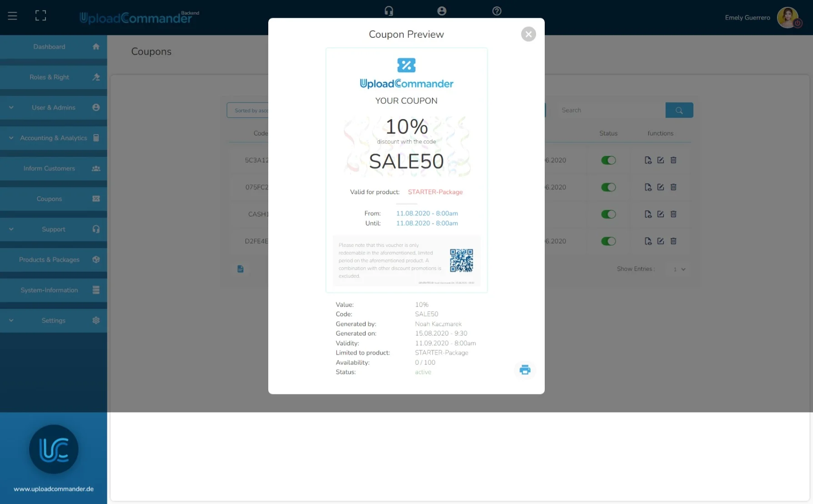Screen dimensions: 813x504
Task: Open the headset support icon in header
Action: coord(389,11)
